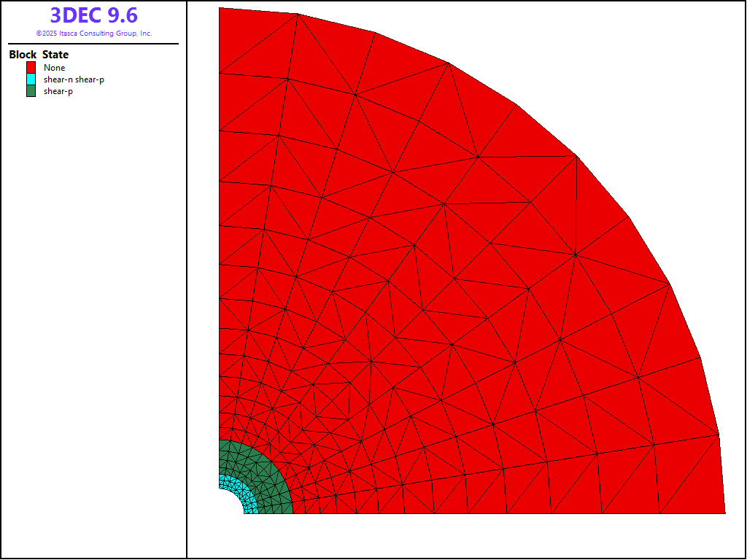
Task: Click the cyan shear-n shear-p swatch
Action: pos(31,79)
